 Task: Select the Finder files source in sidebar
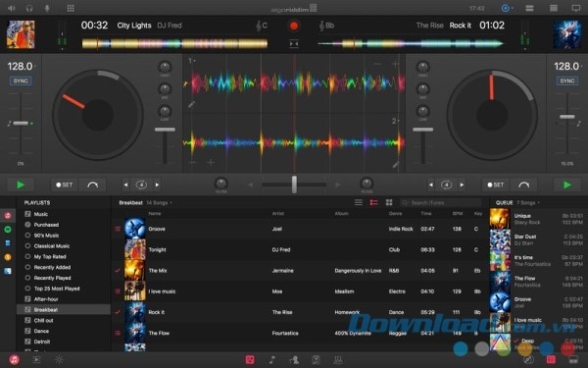coord(8,271)
